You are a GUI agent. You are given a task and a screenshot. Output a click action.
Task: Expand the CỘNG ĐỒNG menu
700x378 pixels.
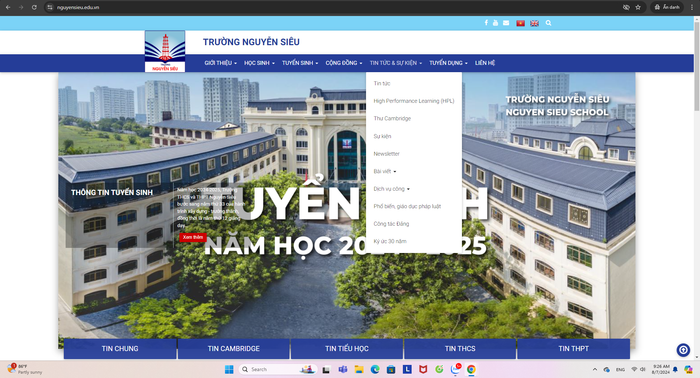pyautogui.click(x=344, y=63)
